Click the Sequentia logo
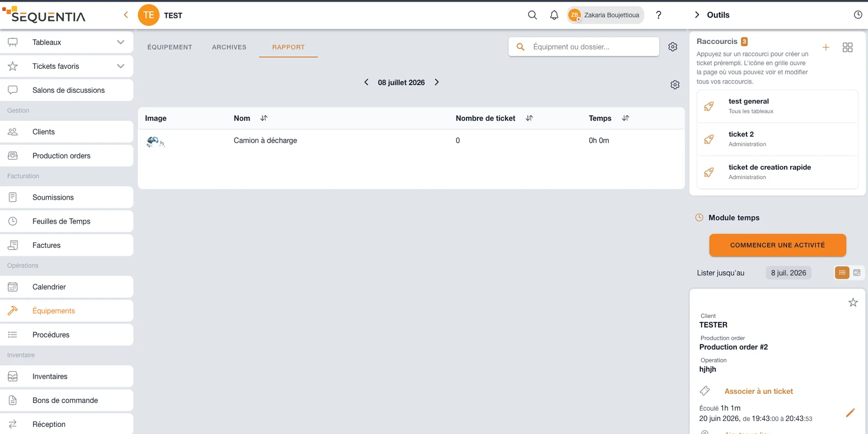This screenshot has height=434, width=868. [43, 15]
